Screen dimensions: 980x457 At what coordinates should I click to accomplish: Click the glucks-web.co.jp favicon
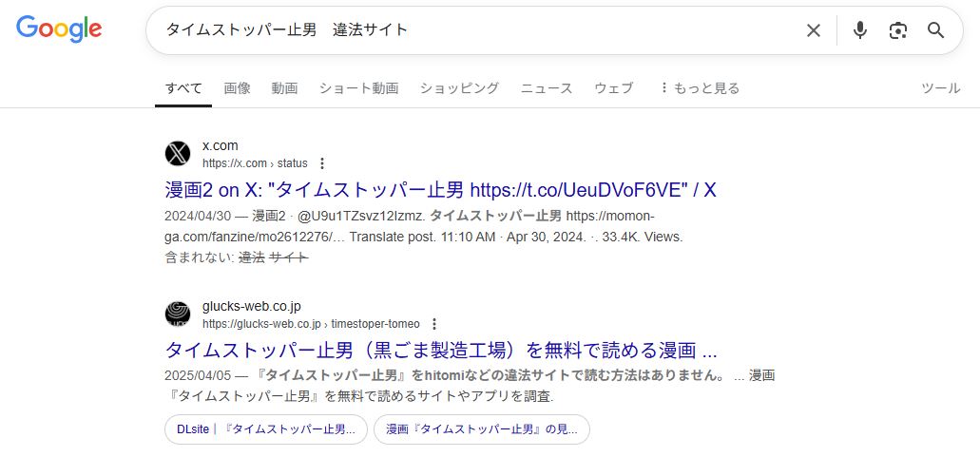click(178, 314)
